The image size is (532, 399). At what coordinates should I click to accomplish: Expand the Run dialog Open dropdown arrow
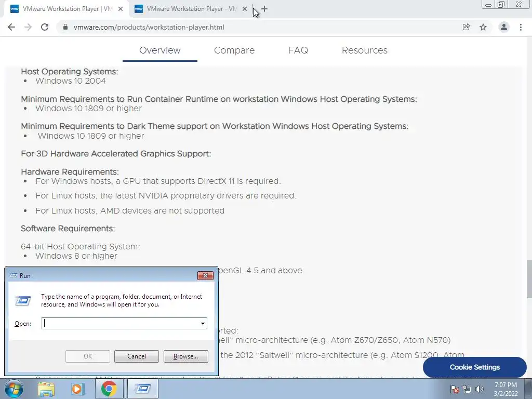click(x=203, y=323)
